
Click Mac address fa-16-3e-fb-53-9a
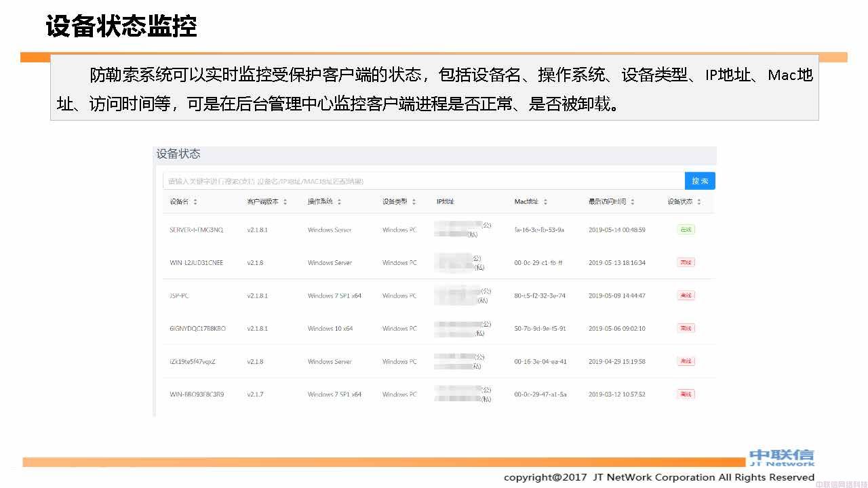click(x=539, y=230)
